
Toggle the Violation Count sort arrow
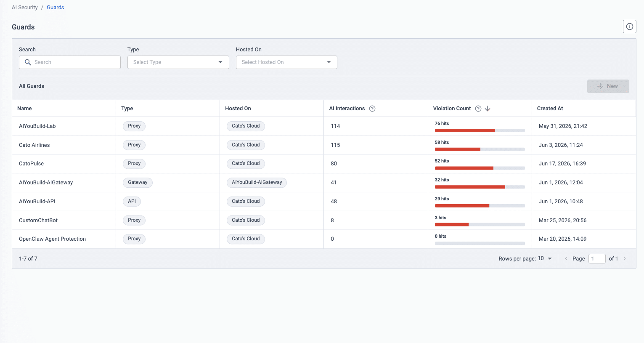[488, 109]
